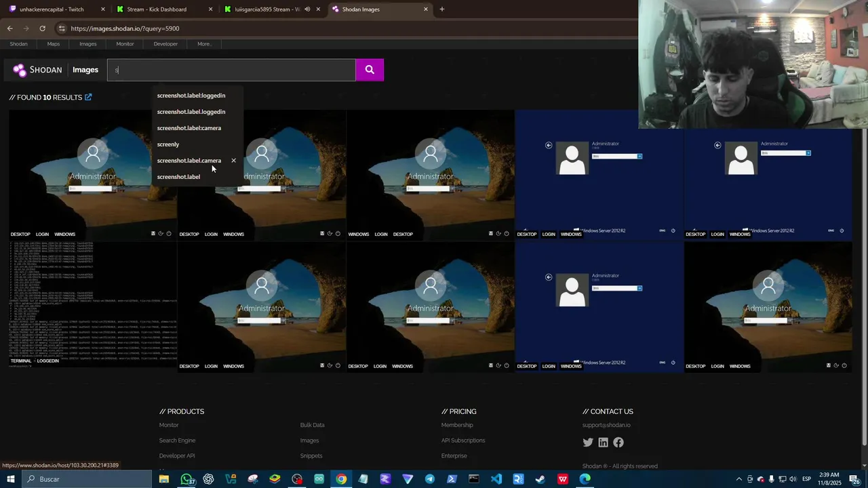Open Images in top navigation bar
Viewport: 868px width, 488px height.
[88, 44]
